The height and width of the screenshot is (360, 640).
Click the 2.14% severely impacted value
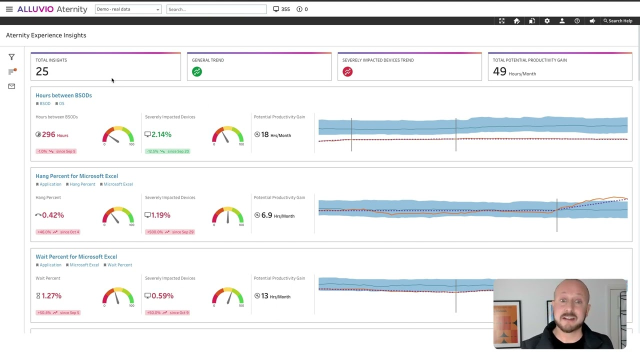tap(158, 134)
